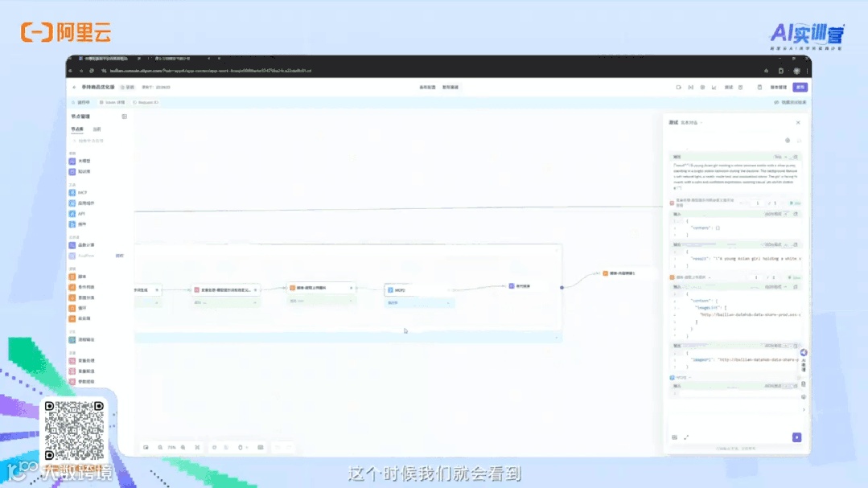Reload the page in the browser
This screenshot has height=488, width=868.
pos(92,71)
